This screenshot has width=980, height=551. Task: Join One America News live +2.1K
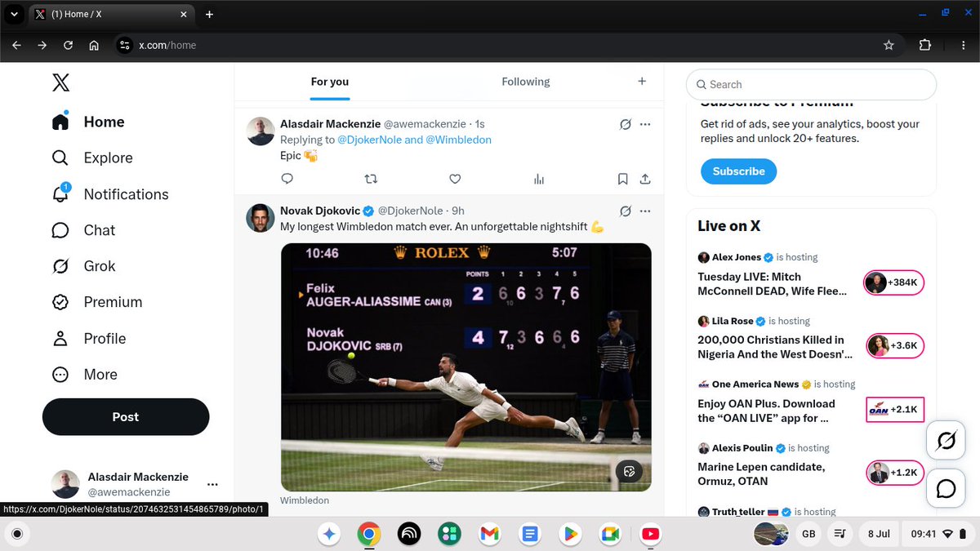point(895,410)
